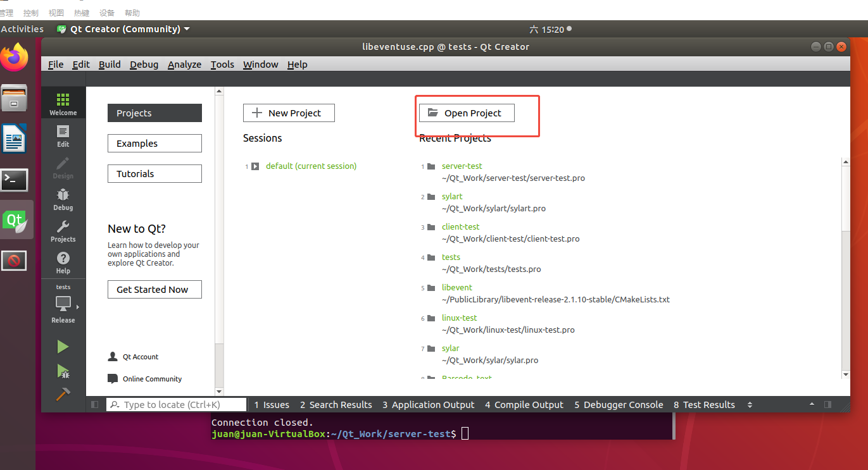Open Qt Creator (Community) app menu

[123, 29]
